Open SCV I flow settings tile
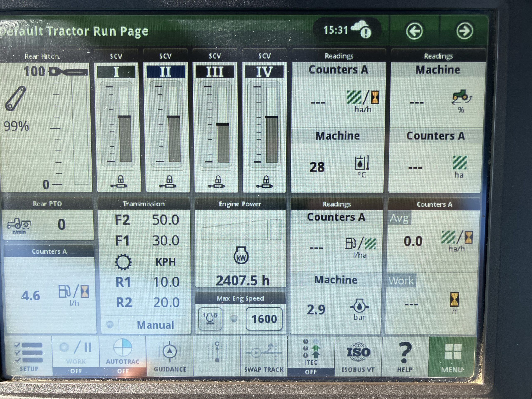This screenshot has width=532, height=399. [117, 125]
